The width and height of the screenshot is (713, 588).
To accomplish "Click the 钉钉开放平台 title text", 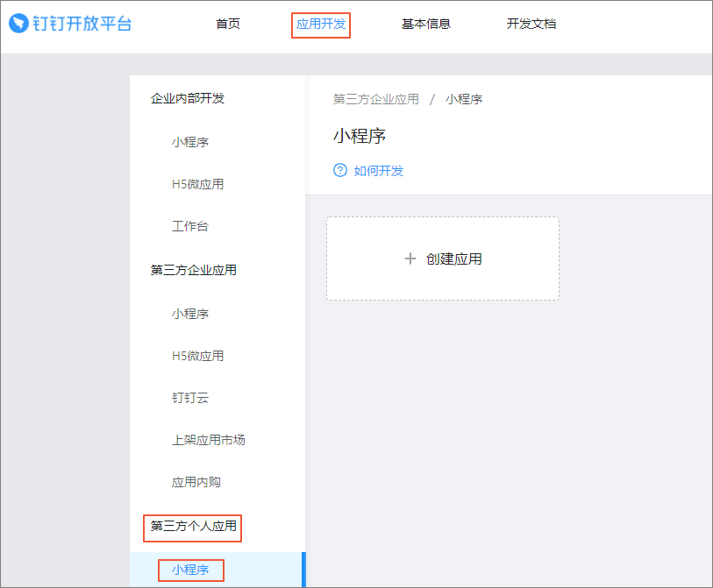I will coord(82,24).
